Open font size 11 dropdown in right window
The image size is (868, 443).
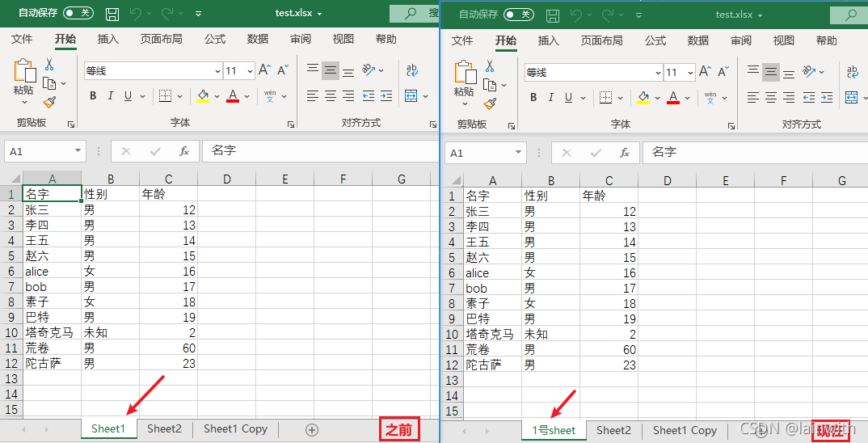click(x=690, y=73)
